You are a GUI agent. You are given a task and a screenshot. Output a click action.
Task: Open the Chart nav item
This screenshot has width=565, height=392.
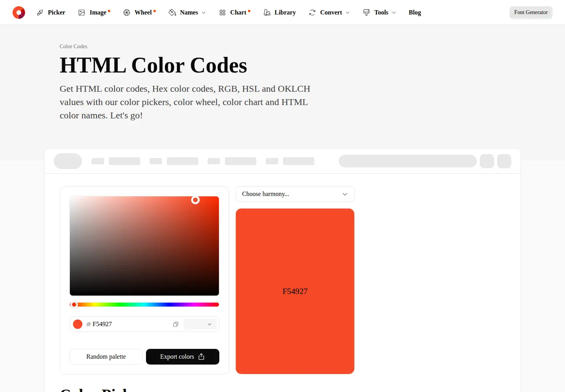coord(235,13)
